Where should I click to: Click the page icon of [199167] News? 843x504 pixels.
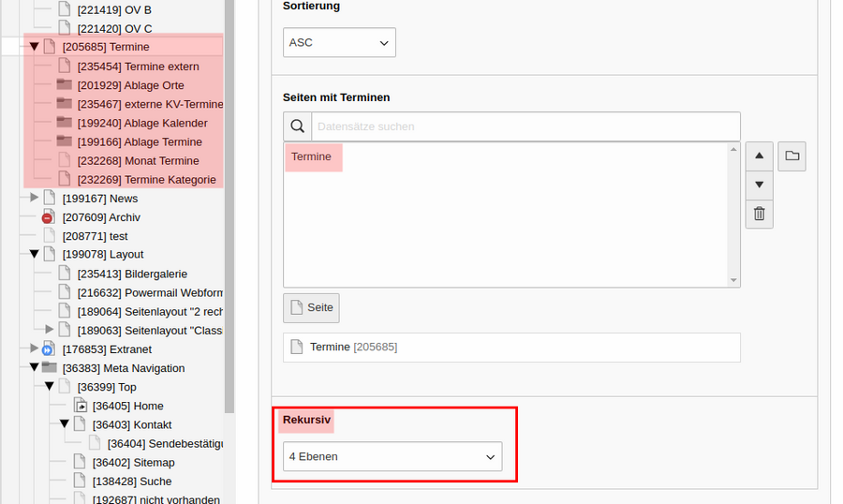tap(50, 198)
